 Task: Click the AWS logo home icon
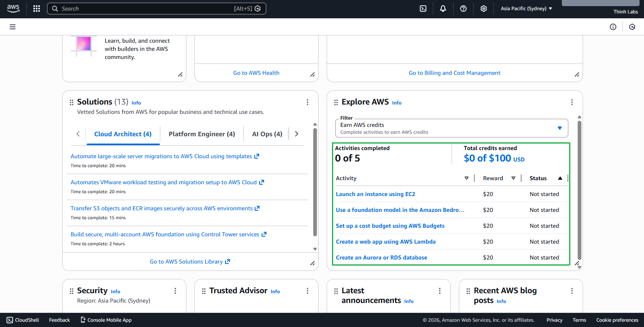13,9
